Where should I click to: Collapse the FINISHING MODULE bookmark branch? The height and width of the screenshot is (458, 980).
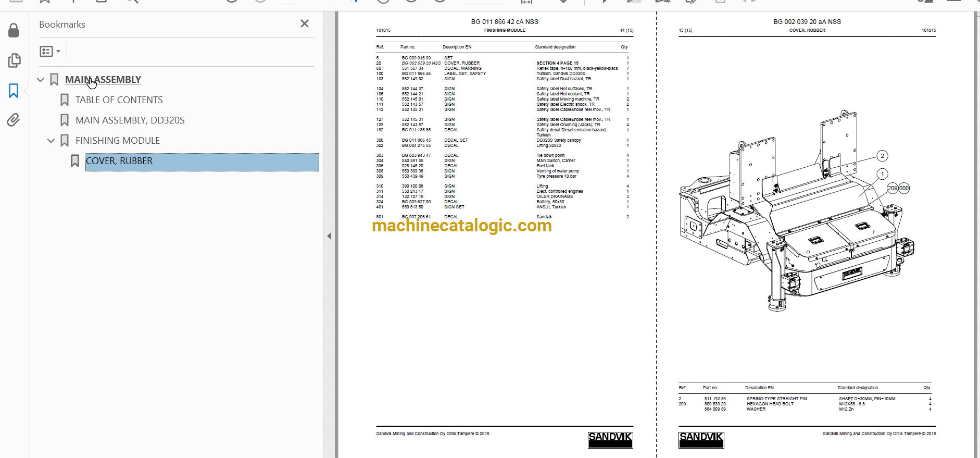(51, 141)
